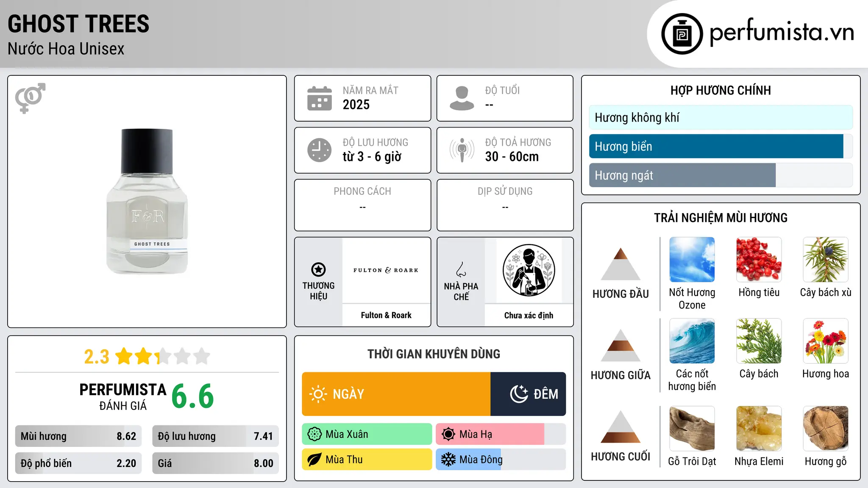Click the sun icon beside Mùa Hạ
This screenshot has height=488, width=868.
click(448, 434)
